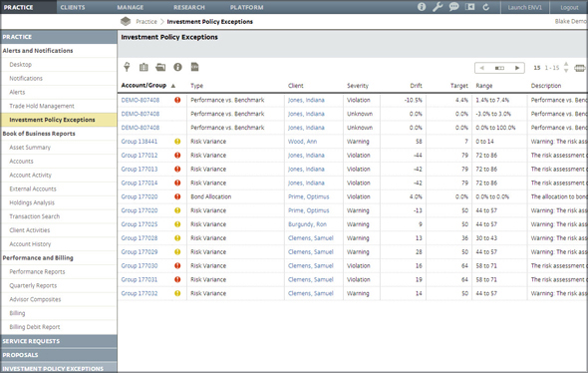The height and width of the screenshot is (373, 588).
Task: Click the export file icon in toolbar
Action: pos(194,67)
